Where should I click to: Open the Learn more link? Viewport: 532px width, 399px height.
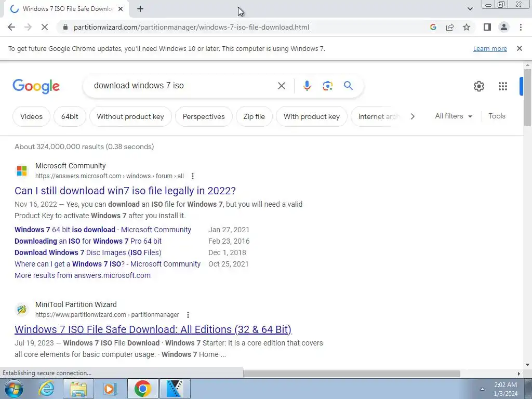[490, 48]
